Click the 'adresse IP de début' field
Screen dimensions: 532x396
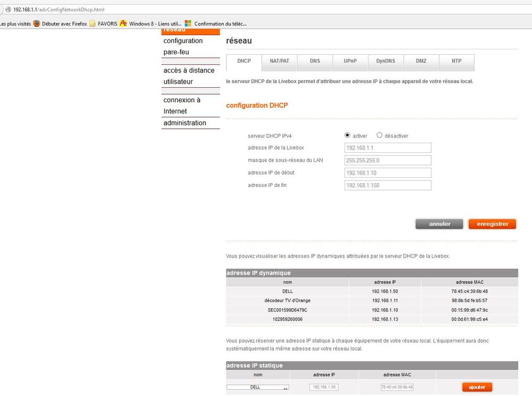tap(388, 173)
